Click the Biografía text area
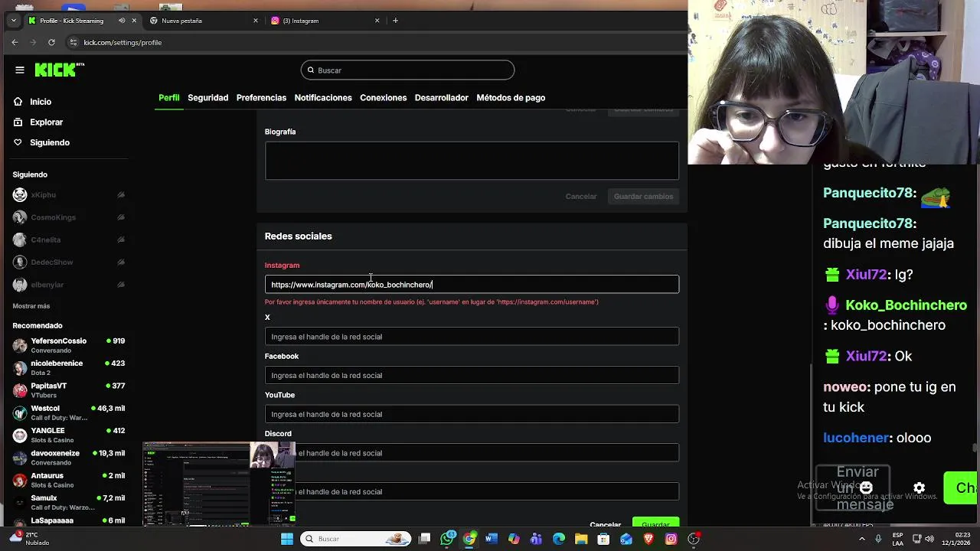 (x=472, y=161)
